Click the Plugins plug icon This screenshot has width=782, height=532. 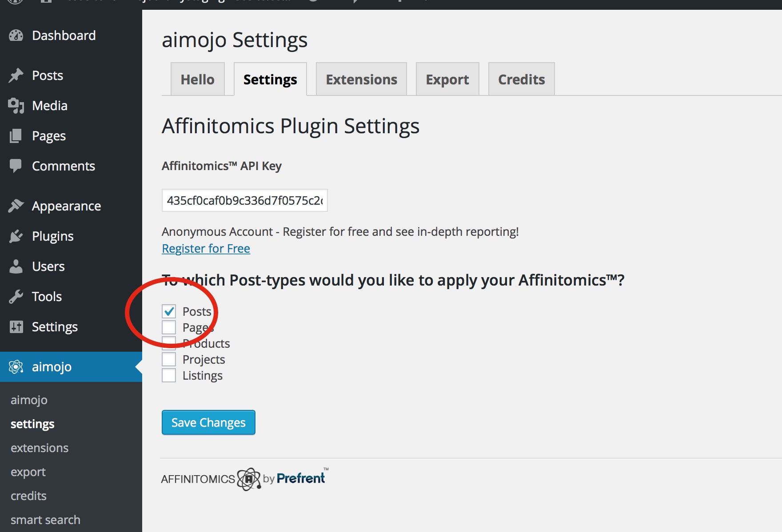[16, 236]
